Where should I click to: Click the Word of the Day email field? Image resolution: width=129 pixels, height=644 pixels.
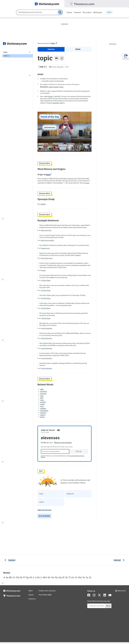[x=55, y=451]
